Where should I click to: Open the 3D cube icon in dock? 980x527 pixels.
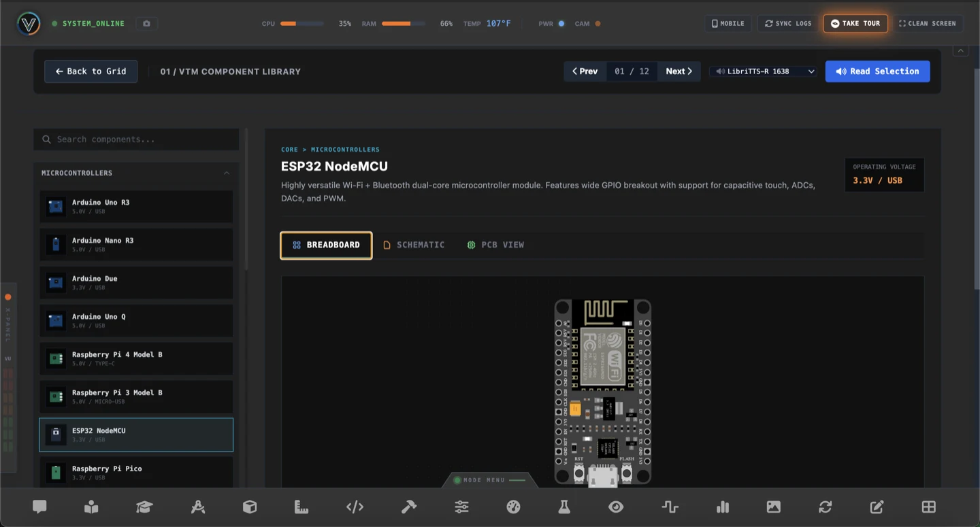(x=250, y=507)
